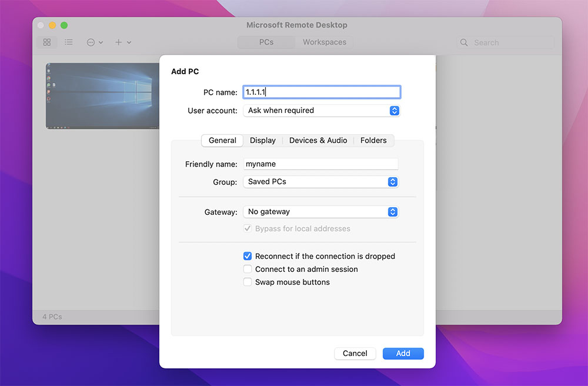This screenshot has width=588, height=386.
Task: Click the yellow minimize window button
Action: 52,25
